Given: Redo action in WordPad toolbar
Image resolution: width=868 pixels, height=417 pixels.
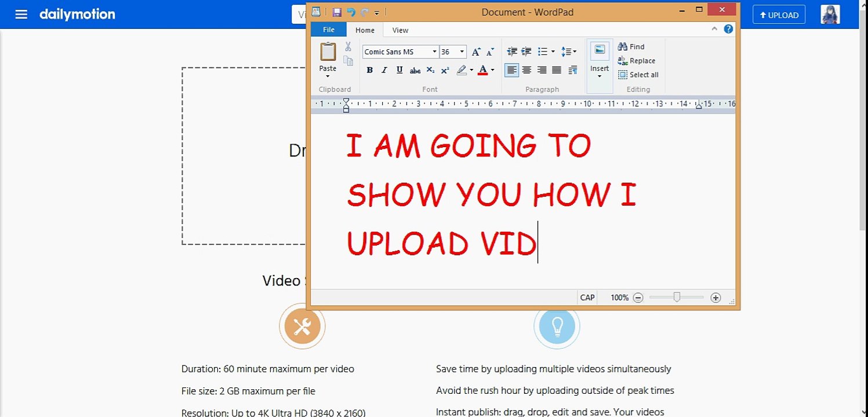Looking at the screenshot, I should [365, 12].
